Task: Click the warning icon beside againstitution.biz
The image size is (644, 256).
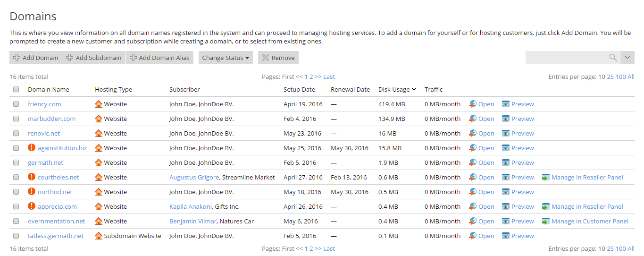Action: pyautogui.click(x=32, y=148)
